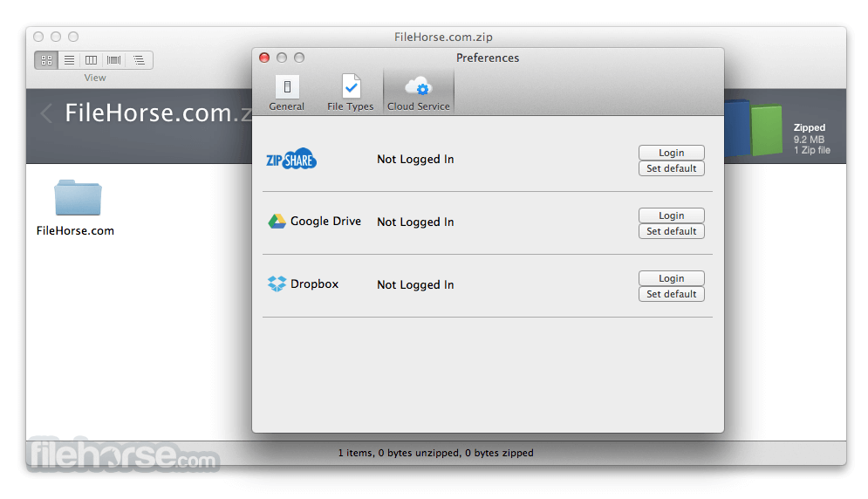Switch to icon grid view

[46, 60]
